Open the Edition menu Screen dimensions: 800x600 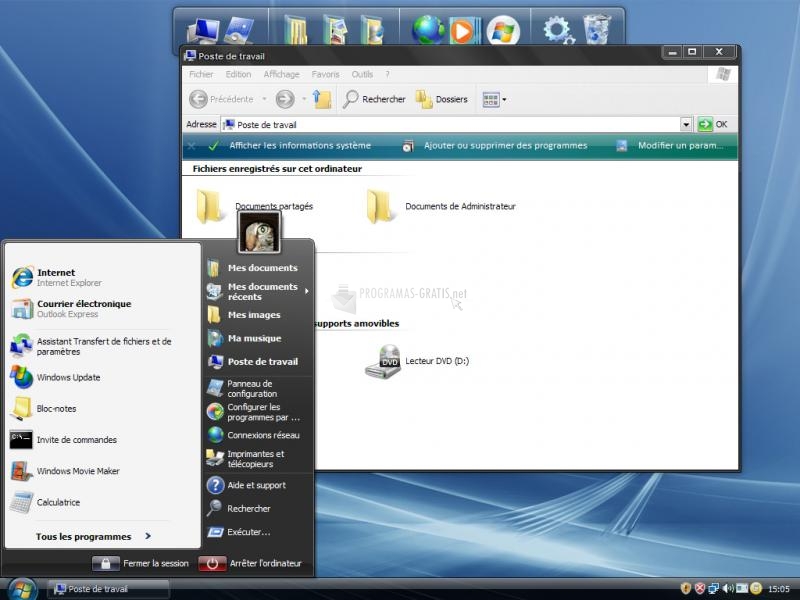click(x=238, y=74)
